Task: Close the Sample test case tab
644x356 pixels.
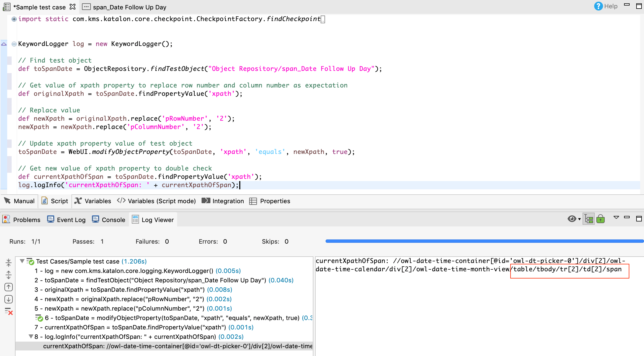Action: tap(73, 7)
